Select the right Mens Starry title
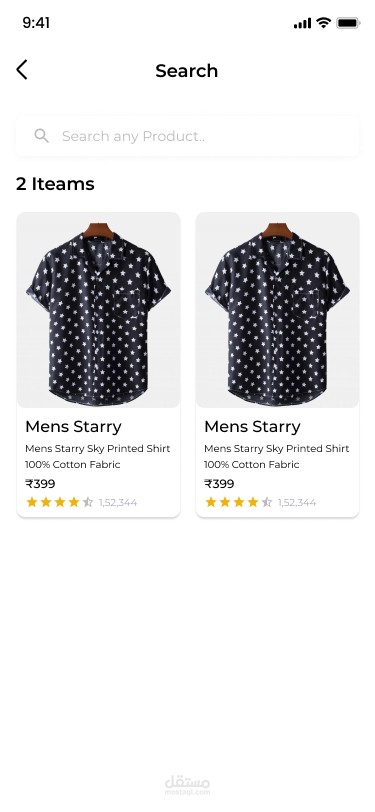375x812 pixels. click(252, 427)
